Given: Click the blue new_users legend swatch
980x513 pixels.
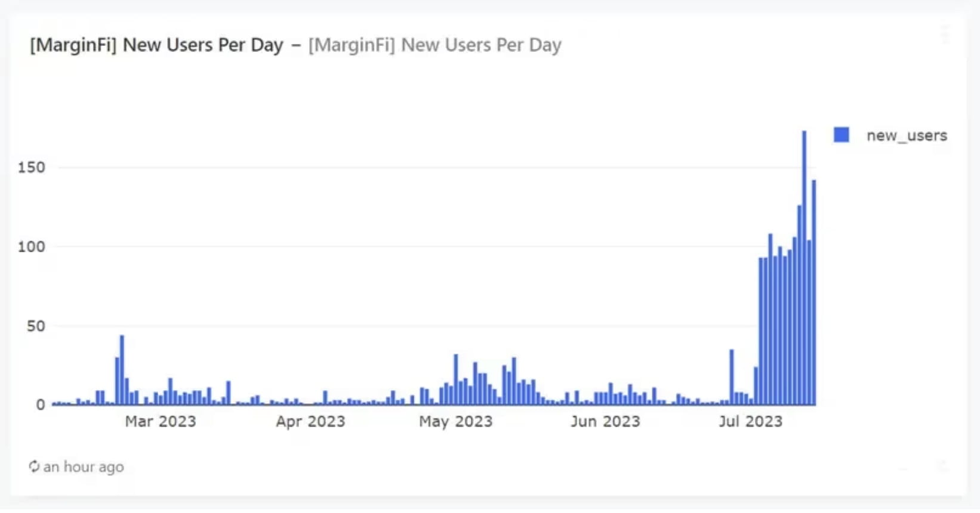Looking at the screenshot, I should [842, 135].
